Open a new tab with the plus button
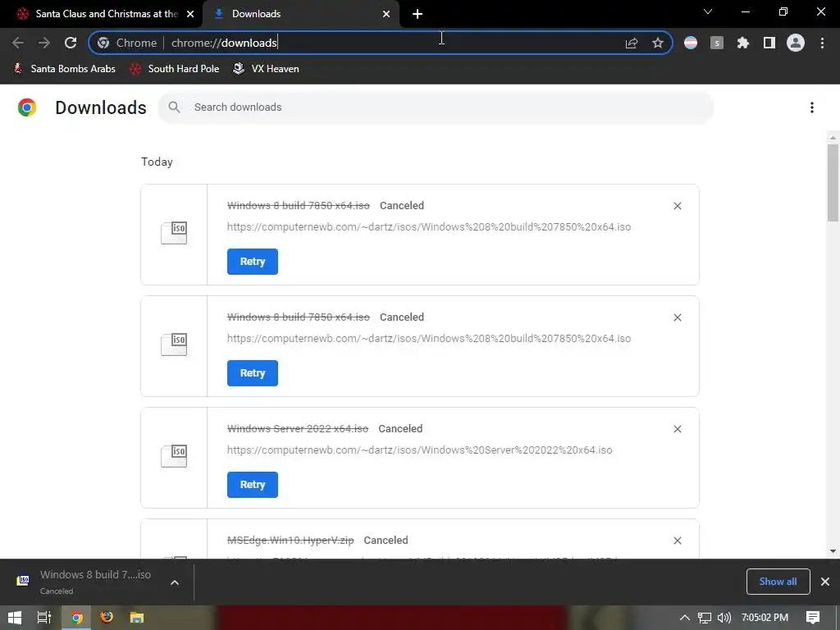The height and width of the screenshot is (630, 840). [x=418, y=14]
